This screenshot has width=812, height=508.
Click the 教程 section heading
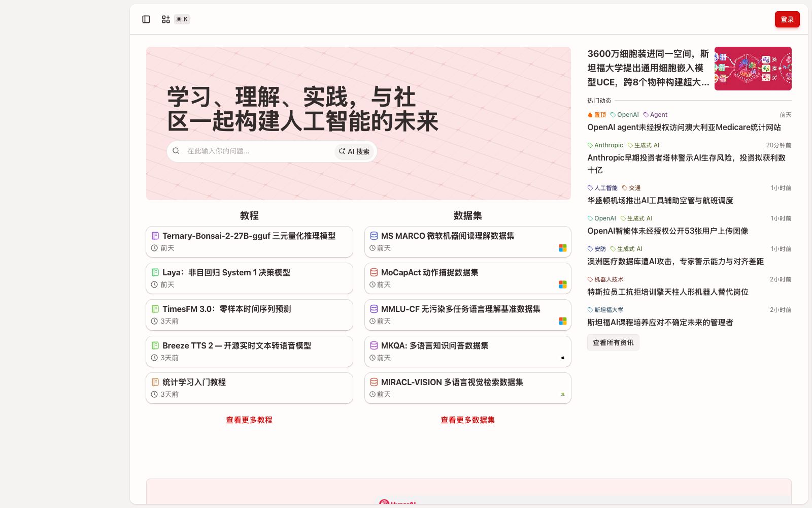pyautogui.click(x=249, y=215)
